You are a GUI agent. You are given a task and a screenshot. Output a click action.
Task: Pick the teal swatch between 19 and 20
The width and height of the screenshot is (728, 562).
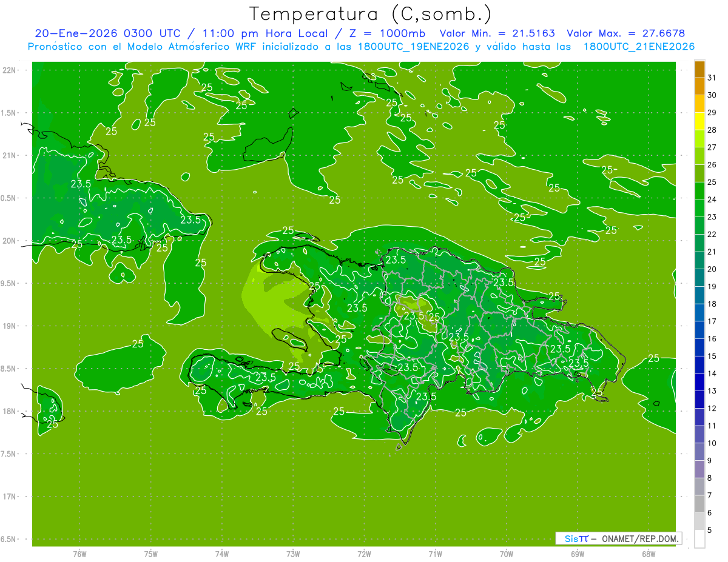pyautogui.click(x=699, y=278)
